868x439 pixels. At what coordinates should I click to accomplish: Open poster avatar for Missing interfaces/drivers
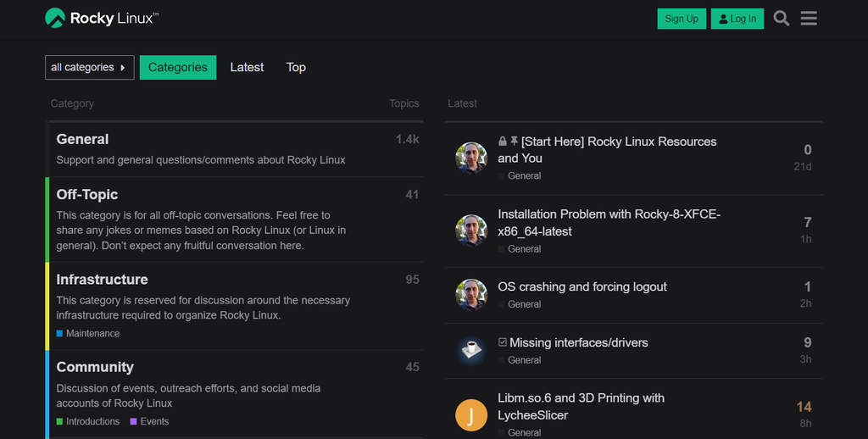(x=471, y=351)
